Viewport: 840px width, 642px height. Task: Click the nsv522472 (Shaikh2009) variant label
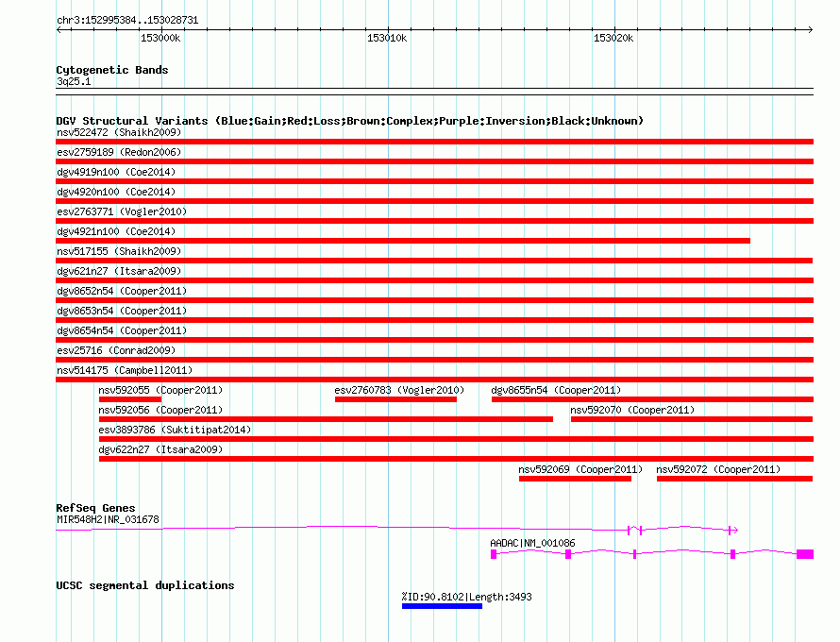[x=119, y=132]
